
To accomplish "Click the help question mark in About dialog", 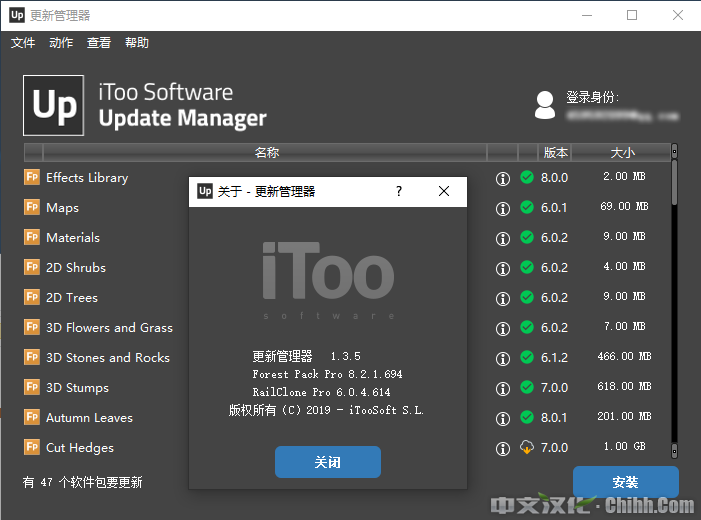I will [399, 191].
